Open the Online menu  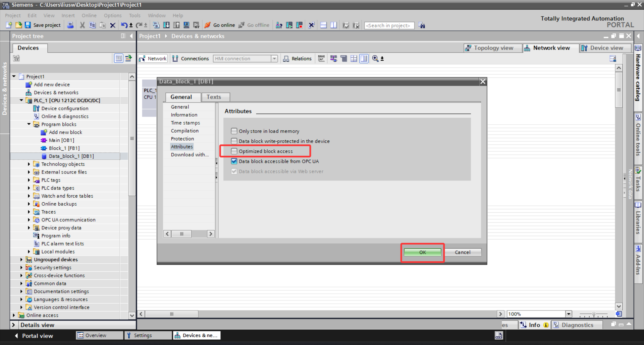click(89, 15)
